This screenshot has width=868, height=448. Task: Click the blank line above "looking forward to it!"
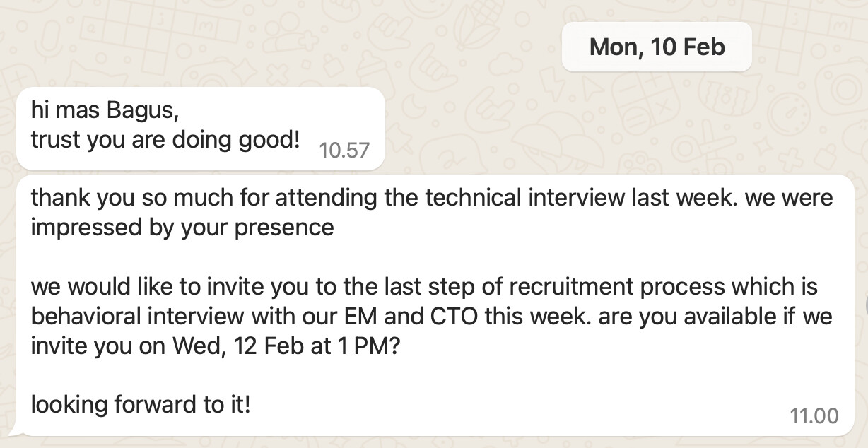point(424,377)
